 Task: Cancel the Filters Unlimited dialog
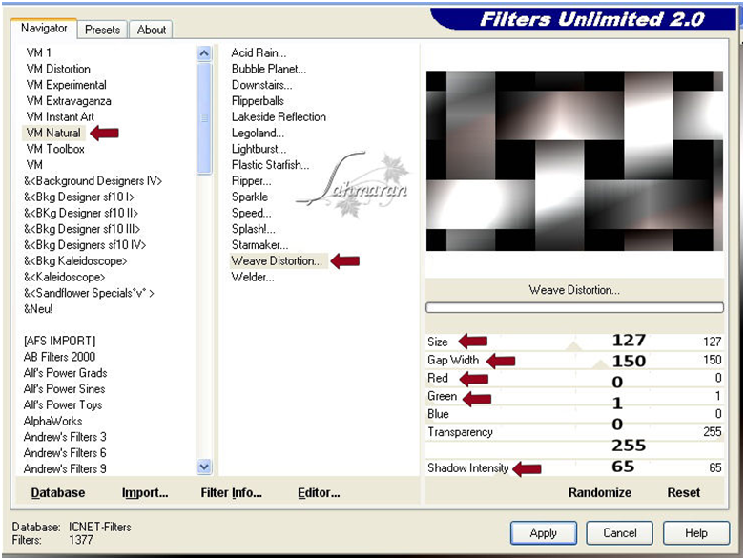[x=620, y=533]
